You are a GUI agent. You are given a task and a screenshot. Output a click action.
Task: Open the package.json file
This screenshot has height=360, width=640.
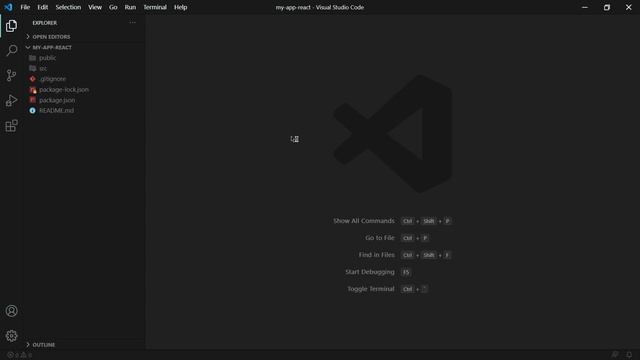(x=83, y=100)
